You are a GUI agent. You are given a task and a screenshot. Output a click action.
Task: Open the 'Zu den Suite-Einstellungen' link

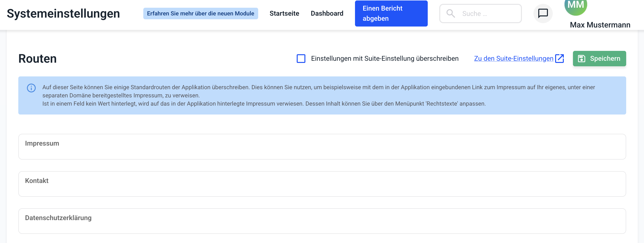(x=513, y=59)
